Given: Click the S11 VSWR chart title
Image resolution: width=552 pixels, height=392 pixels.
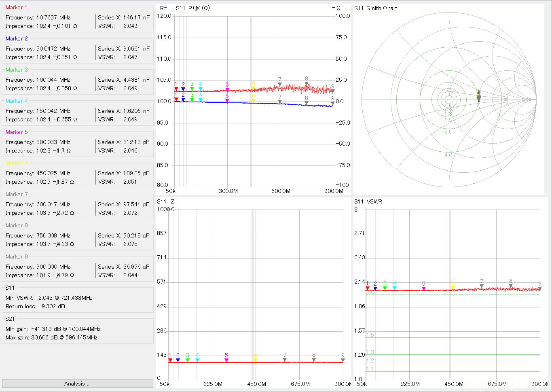Looking at the screenshot, I should point(368,201).
